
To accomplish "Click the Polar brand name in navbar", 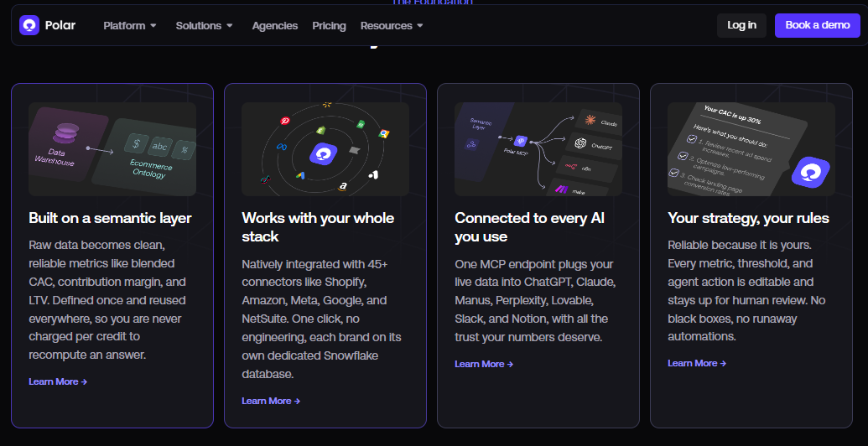I will click(x=60, y=25).
